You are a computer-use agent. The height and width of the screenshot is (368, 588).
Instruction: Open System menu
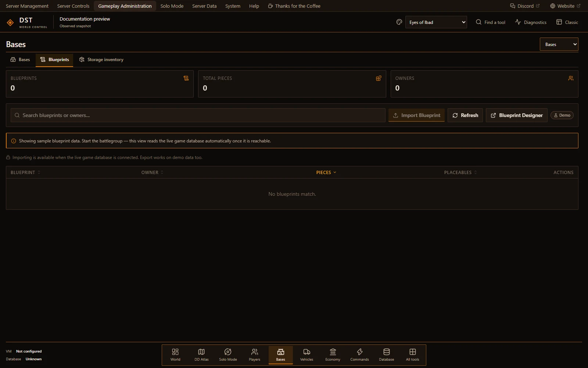233,6
